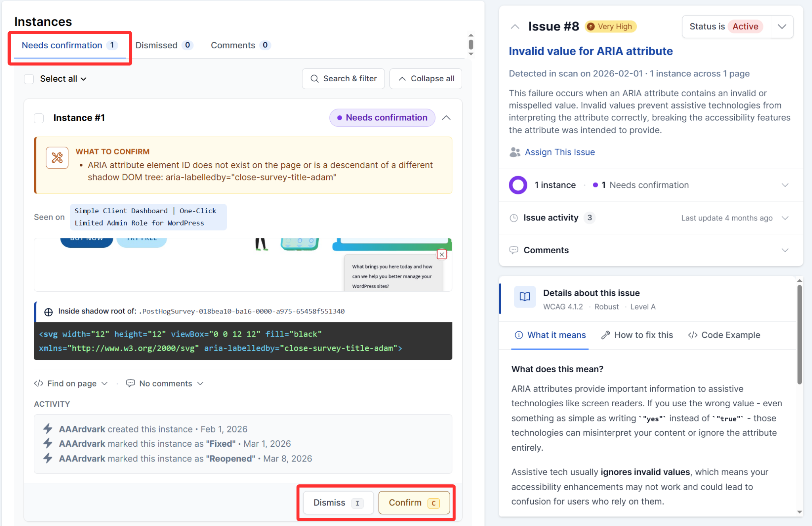Select the What it means tab
The height and width of the screenshot is (526, 812).
coord(550,335)
